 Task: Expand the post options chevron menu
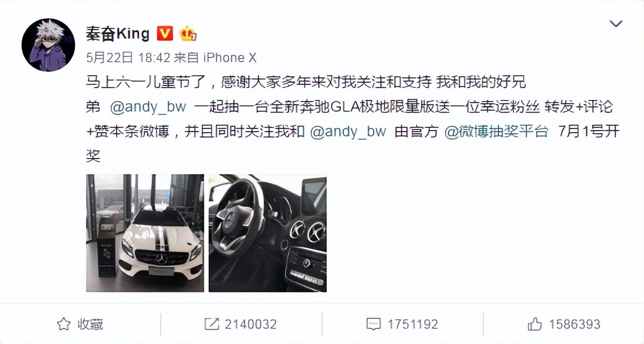[616, 24]
